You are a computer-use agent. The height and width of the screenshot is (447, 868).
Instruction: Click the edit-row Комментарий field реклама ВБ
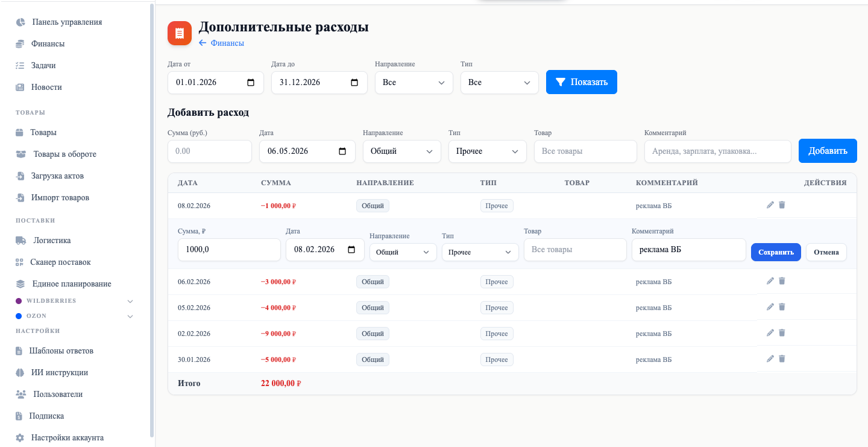[689, 250]
